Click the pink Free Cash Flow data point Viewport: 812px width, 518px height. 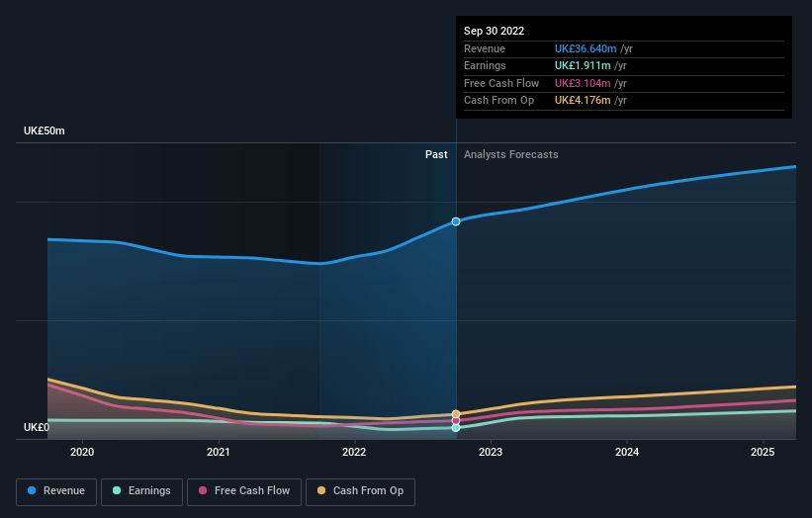pyautogui.click(x=456, y=421)
